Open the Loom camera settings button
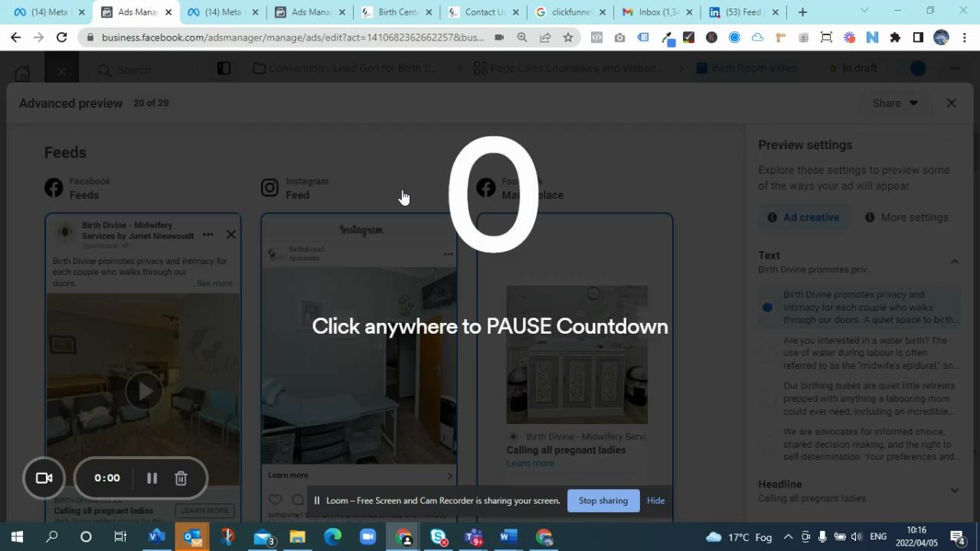 coord(44,478)
